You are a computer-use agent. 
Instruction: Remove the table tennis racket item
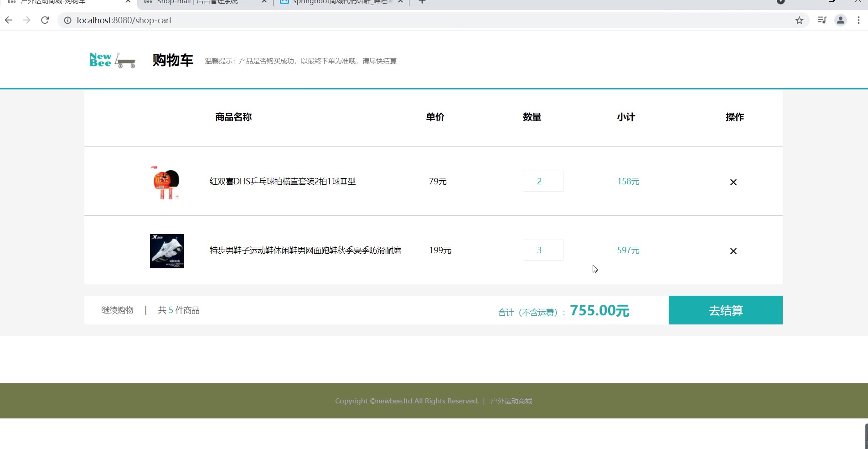[x=733, y=182]
